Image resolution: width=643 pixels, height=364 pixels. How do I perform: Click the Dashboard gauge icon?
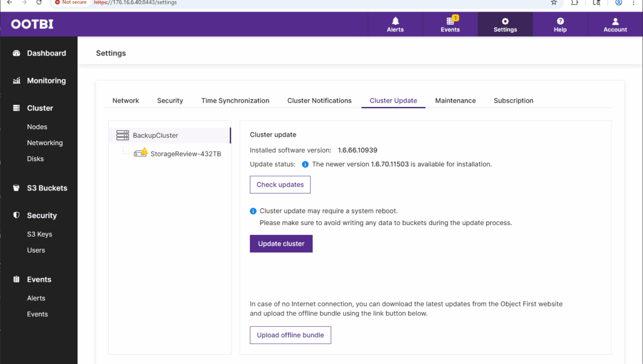[16, 53]
